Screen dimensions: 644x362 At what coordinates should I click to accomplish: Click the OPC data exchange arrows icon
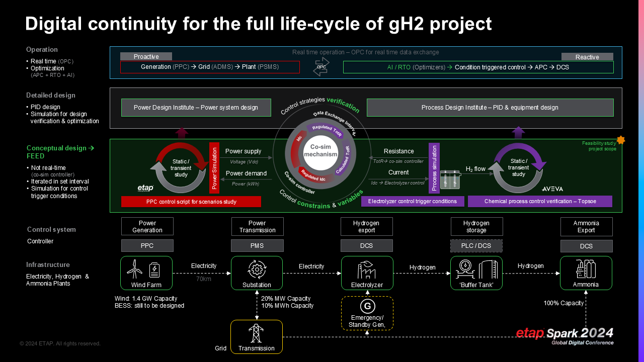[321, 66]
